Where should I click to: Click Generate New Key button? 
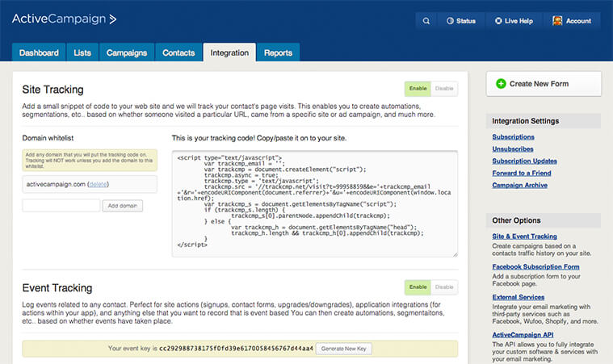tap(343, 349)
